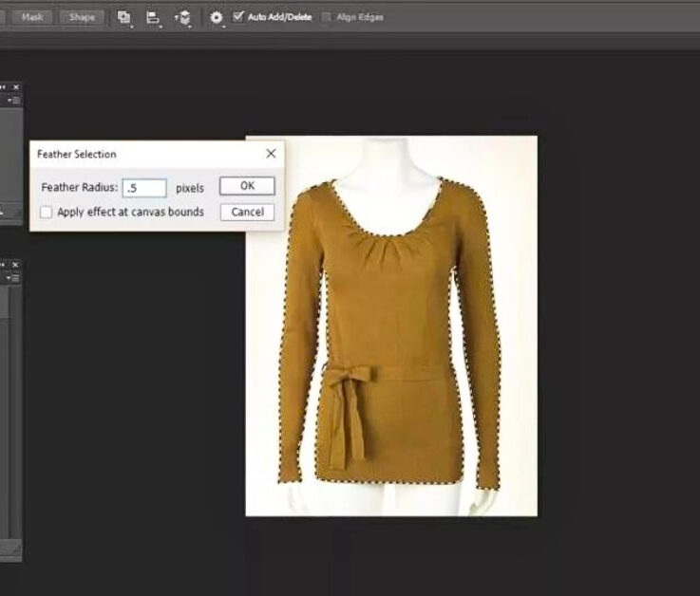Click the sweater image on canvas
700x596 pixels.
click(391, 326)
